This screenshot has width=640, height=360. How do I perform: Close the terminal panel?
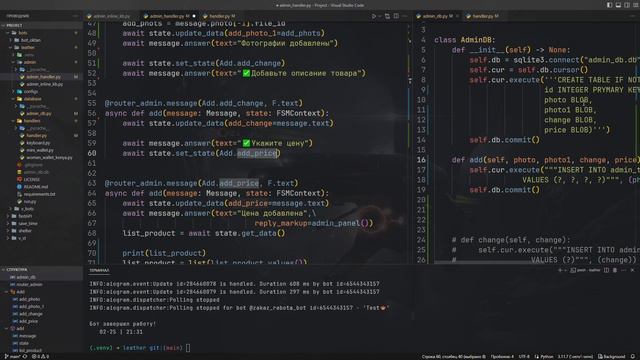[x=632, y=270]
